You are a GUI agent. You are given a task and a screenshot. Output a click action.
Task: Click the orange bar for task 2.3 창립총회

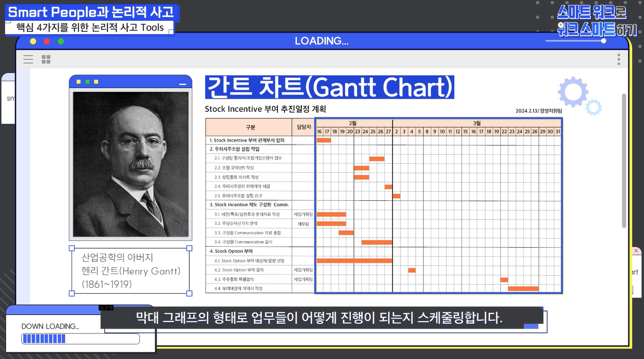tap(361, 177)
